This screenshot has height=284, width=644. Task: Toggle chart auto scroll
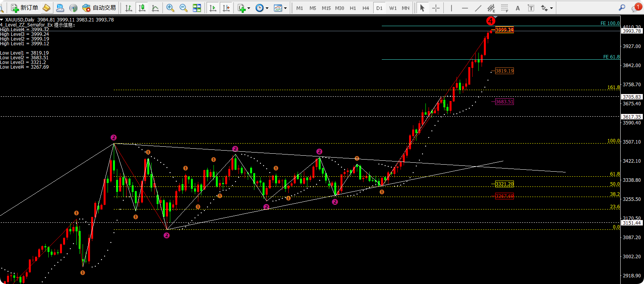tap(213, 8)
